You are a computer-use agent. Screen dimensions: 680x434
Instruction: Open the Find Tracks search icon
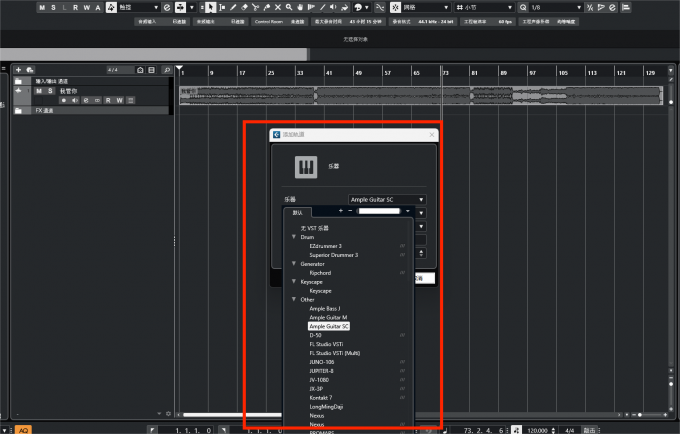[x=167, y=70]
